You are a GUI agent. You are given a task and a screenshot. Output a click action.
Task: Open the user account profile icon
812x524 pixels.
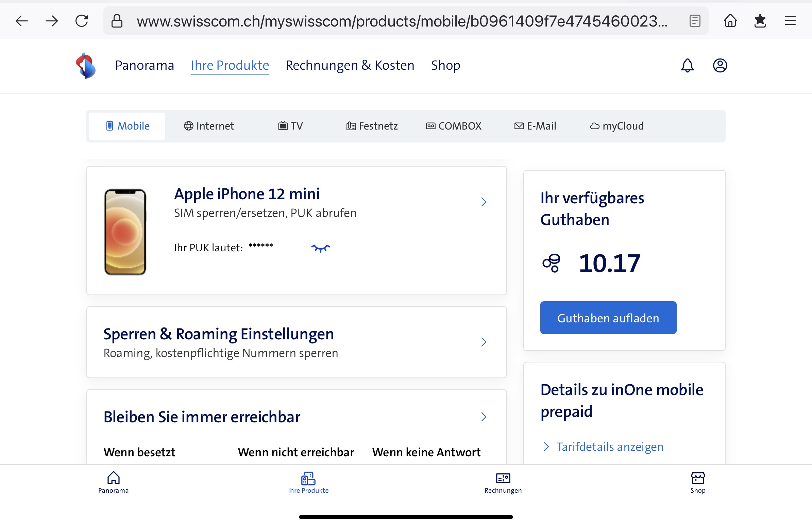pyautogui.click(x=720, y=65)
